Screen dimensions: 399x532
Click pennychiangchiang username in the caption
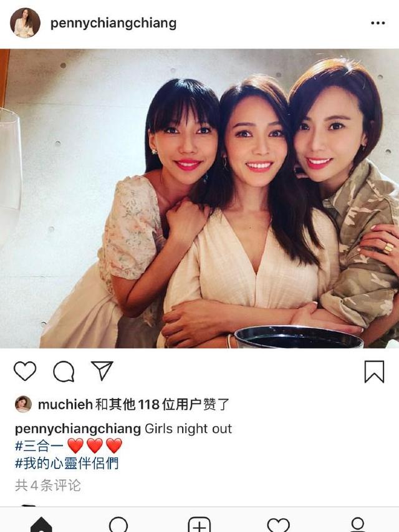[78, 429]
